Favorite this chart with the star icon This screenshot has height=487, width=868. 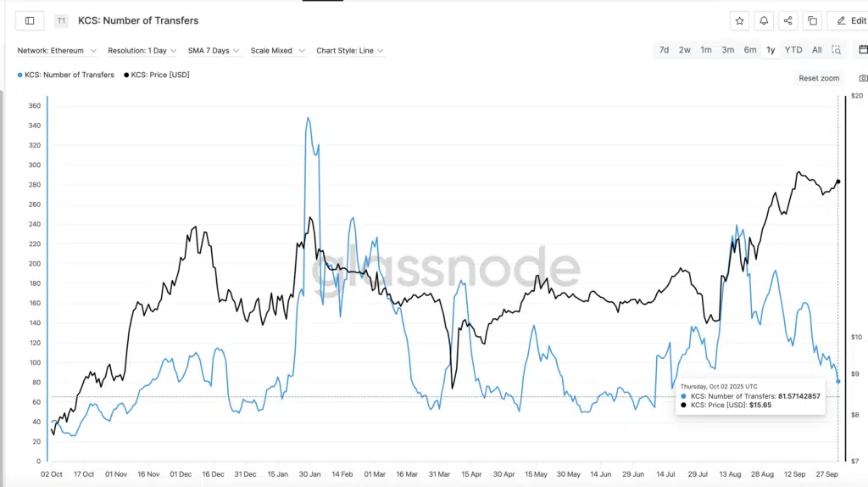point(740,20)
